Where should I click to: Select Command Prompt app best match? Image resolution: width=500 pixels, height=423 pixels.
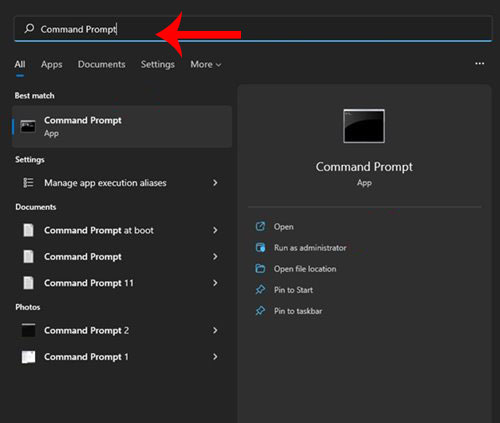[x=122, y=127]
